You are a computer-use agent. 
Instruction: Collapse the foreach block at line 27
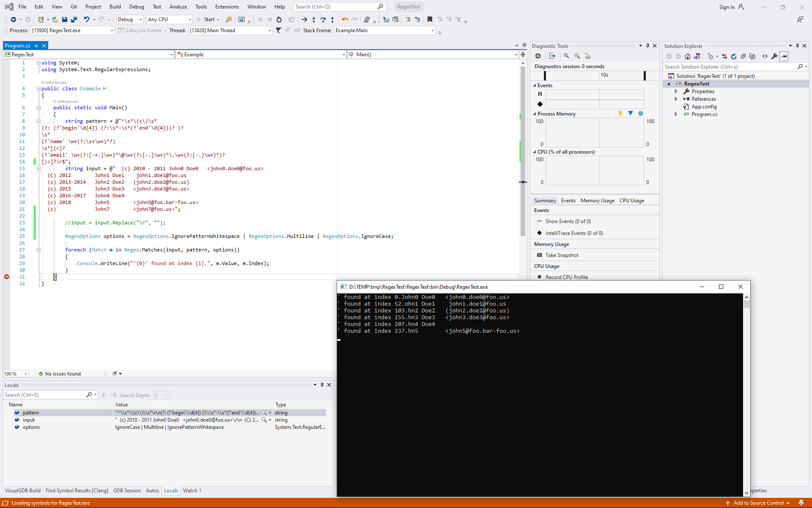pos(38,250)
